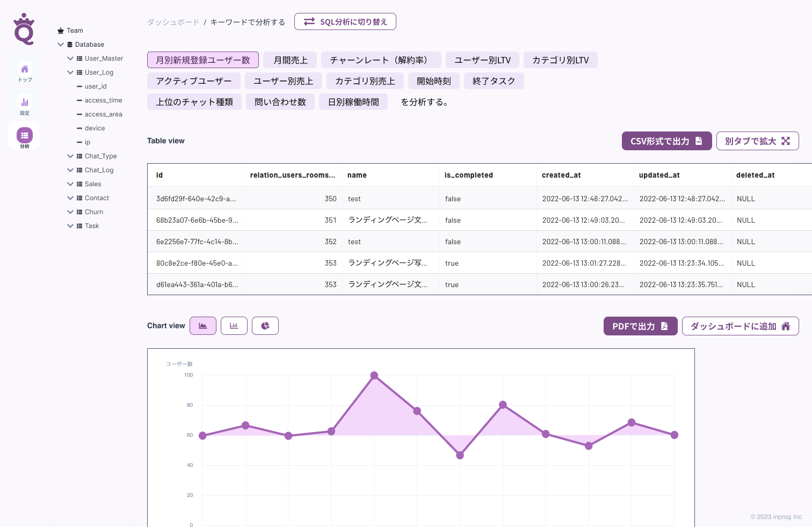Collapse the Database tree node

pos(61,45)
